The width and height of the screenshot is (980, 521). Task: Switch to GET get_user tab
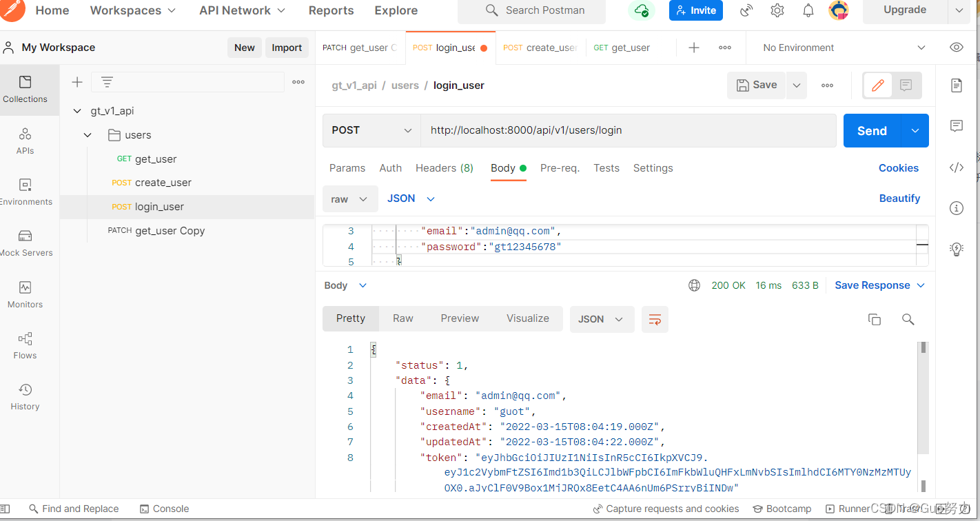(x=630, y=48)
